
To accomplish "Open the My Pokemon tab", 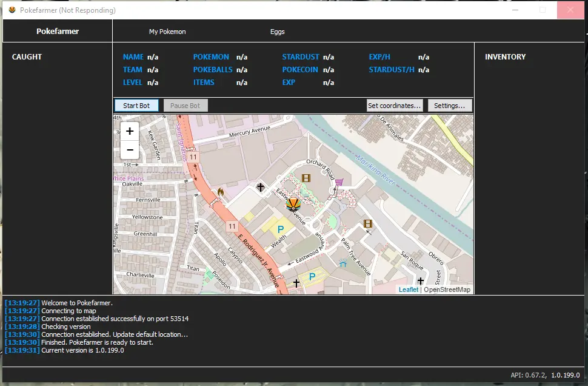I will pos(167,32).
